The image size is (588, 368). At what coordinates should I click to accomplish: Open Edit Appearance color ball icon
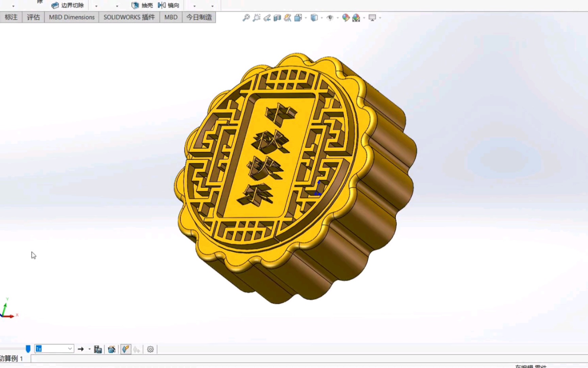(346, 18)
